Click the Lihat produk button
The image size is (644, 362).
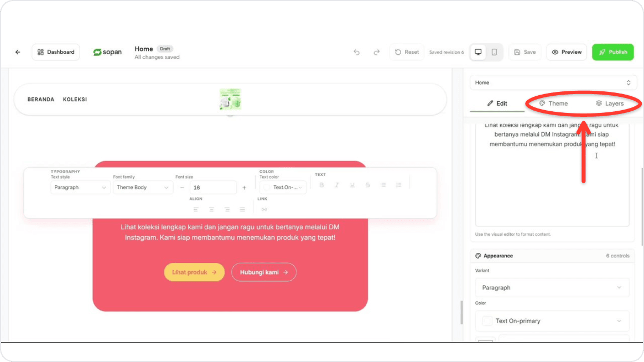coord(194,272)
